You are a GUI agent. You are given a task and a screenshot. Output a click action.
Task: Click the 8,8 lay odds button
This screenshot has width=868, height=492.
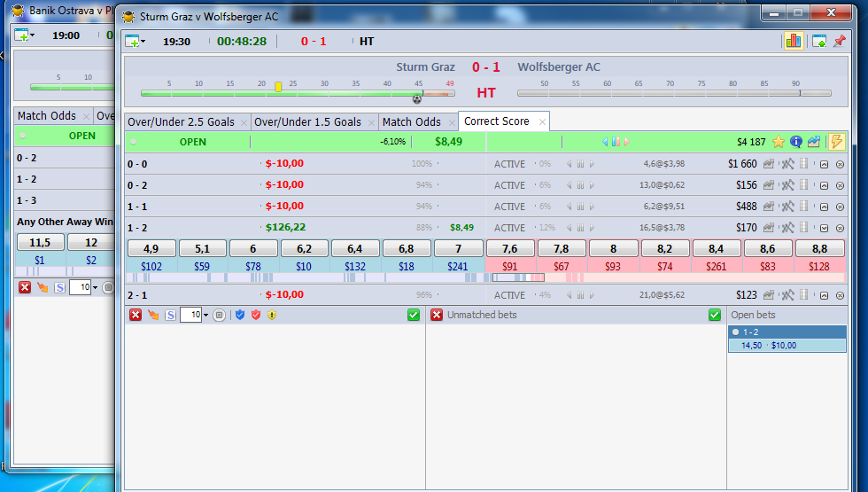[820, 249]
